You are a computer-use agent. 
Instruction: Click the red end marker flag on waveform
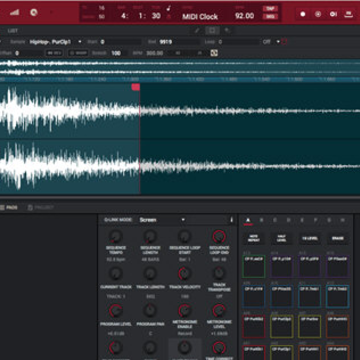pos(136,87)
